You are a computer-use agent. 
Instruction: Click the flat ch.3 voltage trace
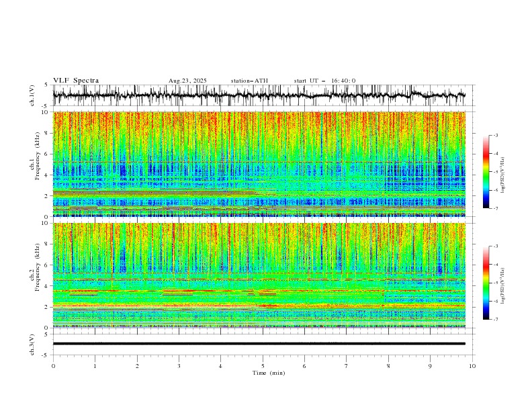point(259,344)
